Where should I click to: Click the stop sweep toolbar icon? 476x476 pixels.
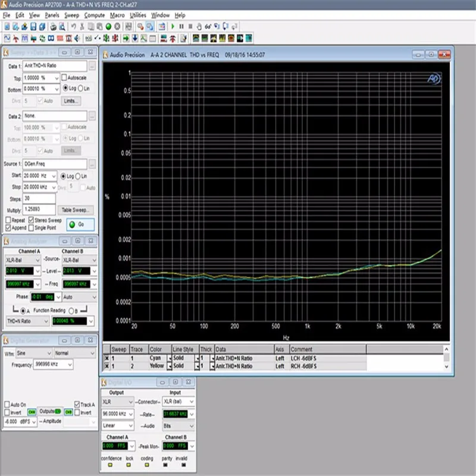click(x=190, y=27)
